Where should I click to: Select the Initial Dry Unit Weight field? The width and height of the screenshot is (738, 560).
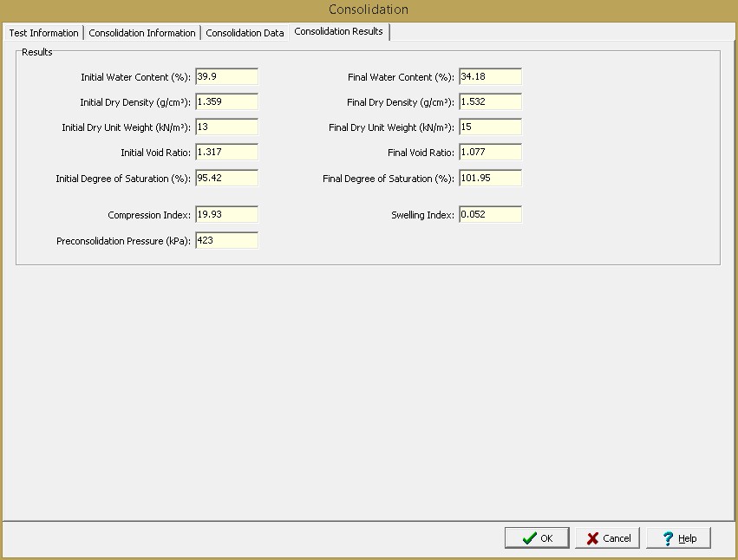tap(227, 127)
